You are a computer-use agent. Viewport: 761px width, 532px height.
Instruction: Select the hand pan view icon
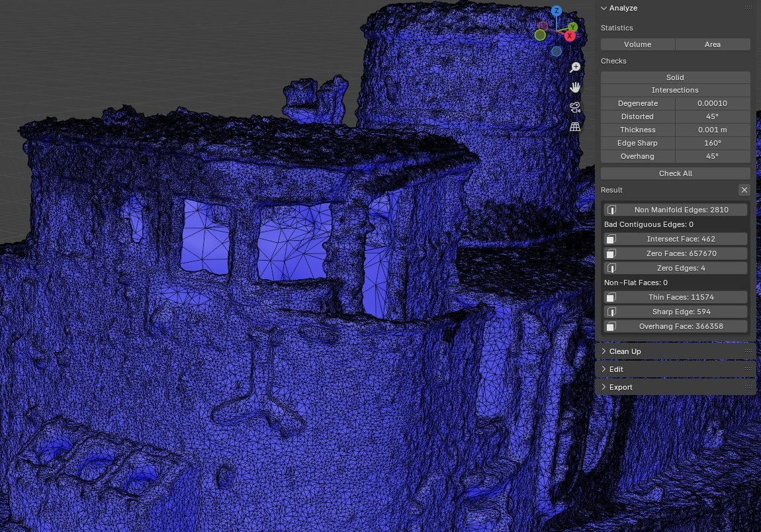click(575, 87)
